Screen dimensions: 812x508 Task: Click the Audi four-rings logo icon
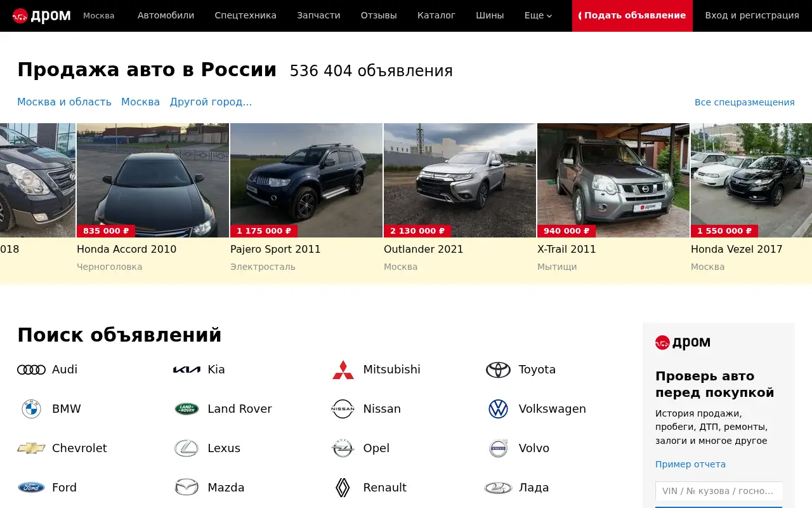[31, 370]
